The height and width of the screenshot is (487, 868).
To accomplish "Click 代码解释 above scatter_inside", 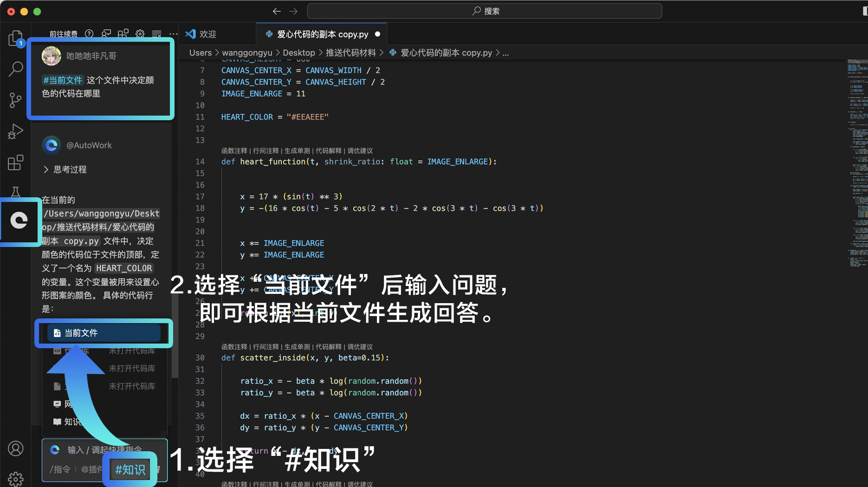I will 329,347.
